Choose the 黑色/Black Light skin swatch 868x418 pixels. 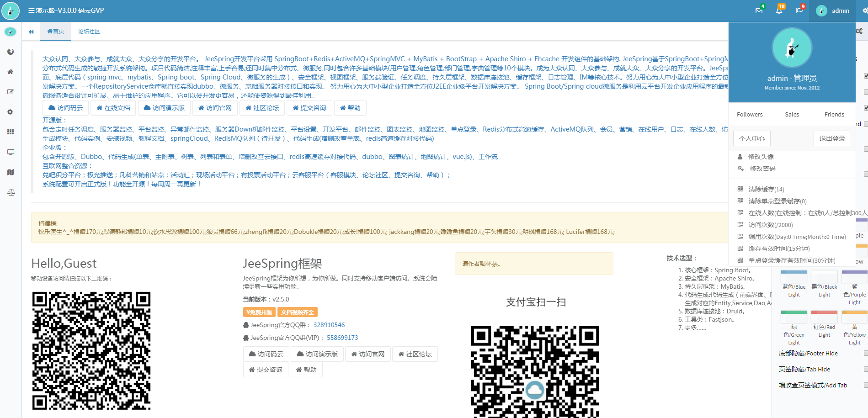coord(824,276)
